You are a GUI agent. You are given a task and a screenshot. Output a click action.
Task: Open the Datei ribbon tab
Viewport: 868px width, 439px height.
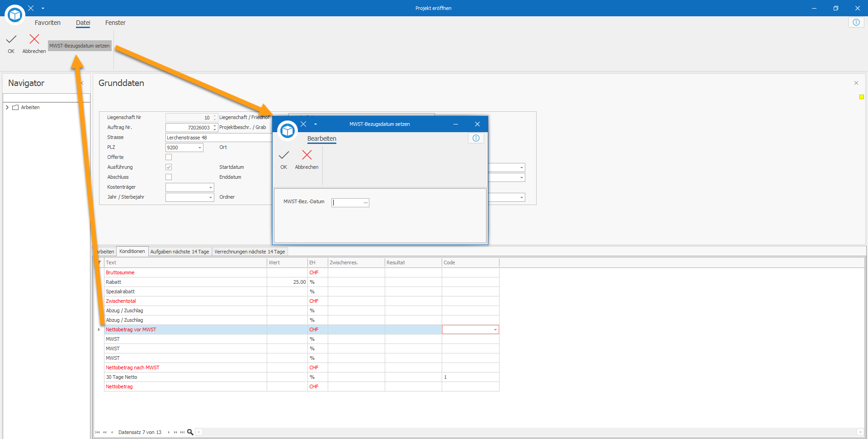tap(83, 23)
